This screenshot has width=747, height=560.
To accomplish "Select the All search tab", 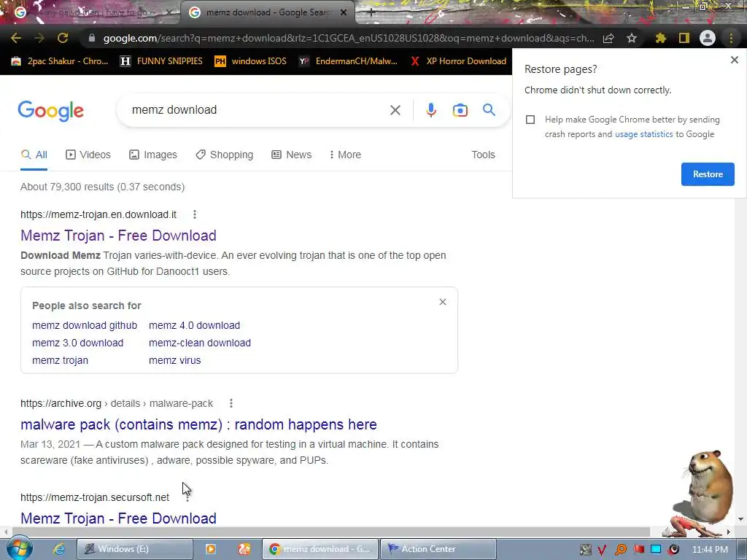I will [34, 155].
